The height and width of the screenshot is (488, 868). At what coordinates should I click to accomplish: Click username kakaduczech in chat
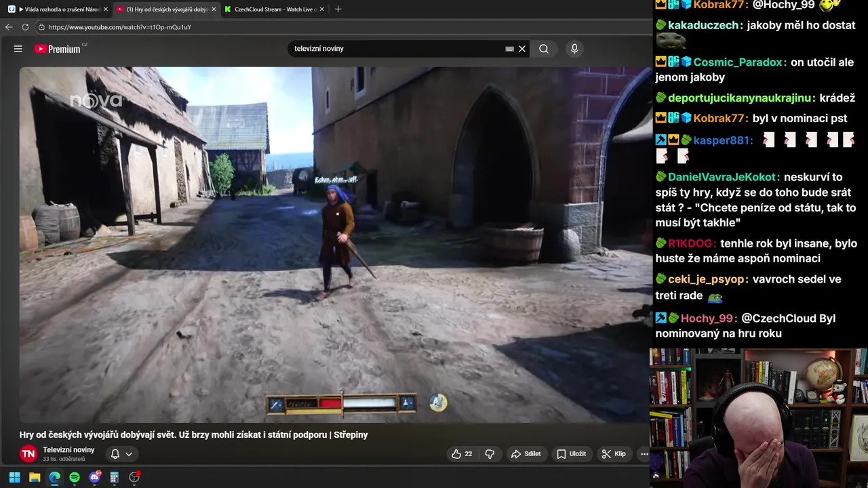point(703,25)
